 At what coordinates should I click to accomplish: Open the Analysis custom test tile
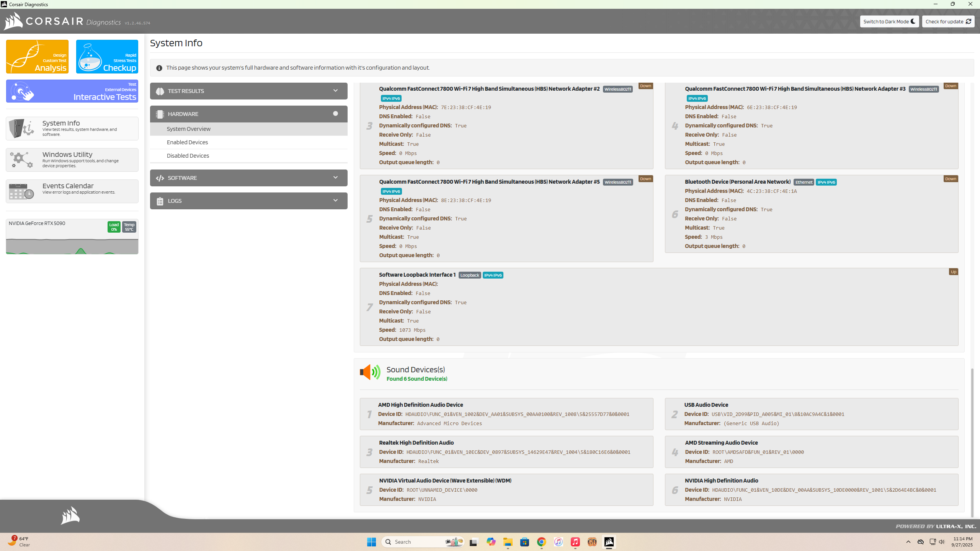point(37,57)
